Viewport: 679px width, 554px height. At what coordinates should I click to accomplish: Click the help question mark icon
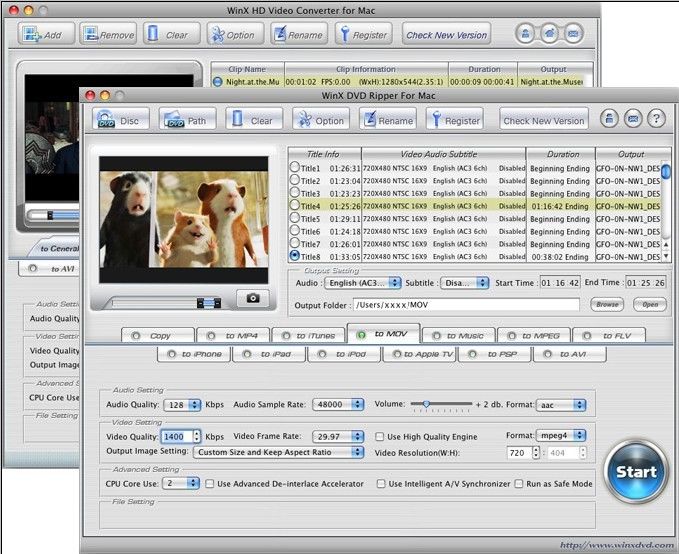click(656, 118)
